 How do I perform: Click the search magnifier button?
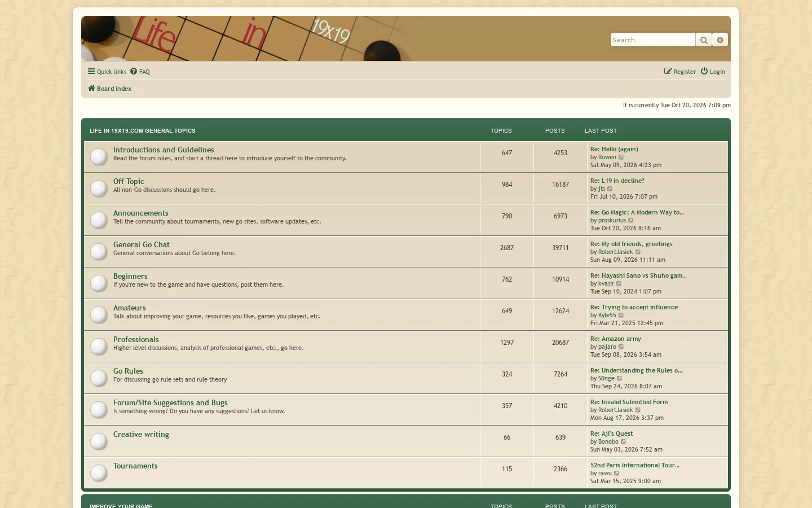704,40
